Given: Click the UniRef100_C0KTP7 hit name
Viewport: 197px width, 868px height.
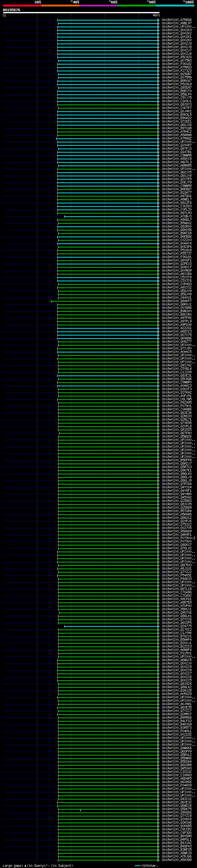Looking at the screenshot, I should click(x=176, y=108).
